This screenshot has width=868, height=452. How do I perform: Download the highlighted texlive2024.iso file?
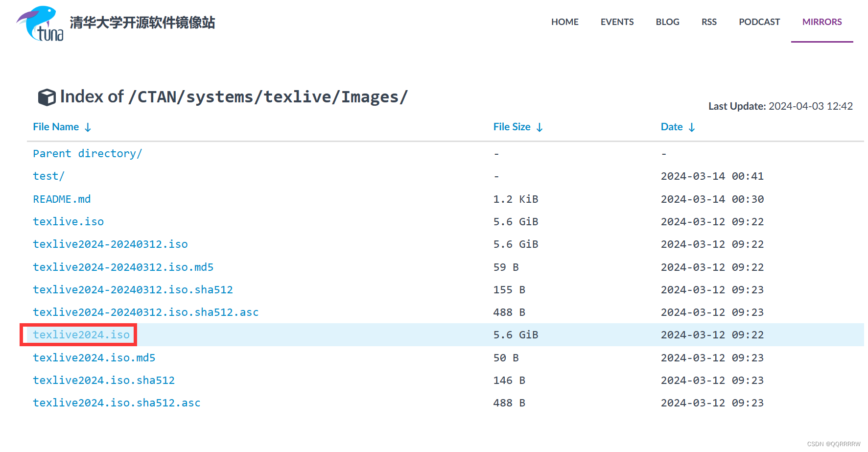point(81,335)
